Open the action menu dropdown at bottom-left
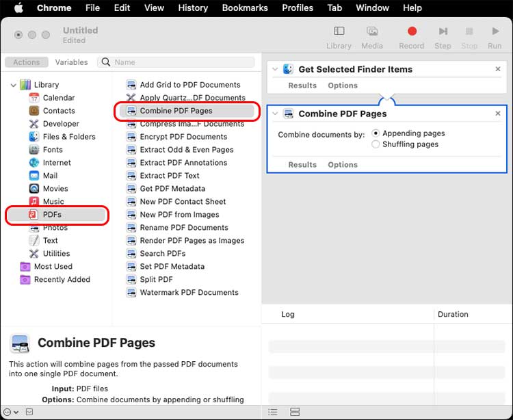The height and width of the screenshot is (420, 513). click(x=11, y=412)
